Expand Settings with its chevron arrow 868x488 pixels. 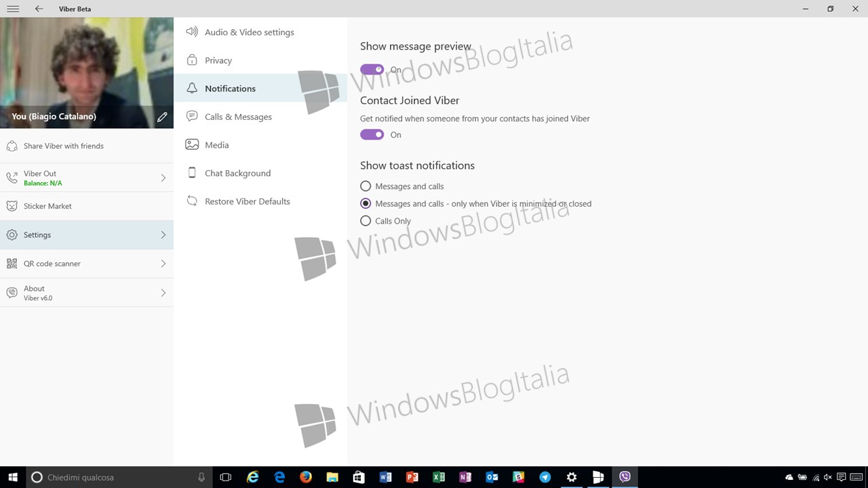click(163, 235)
